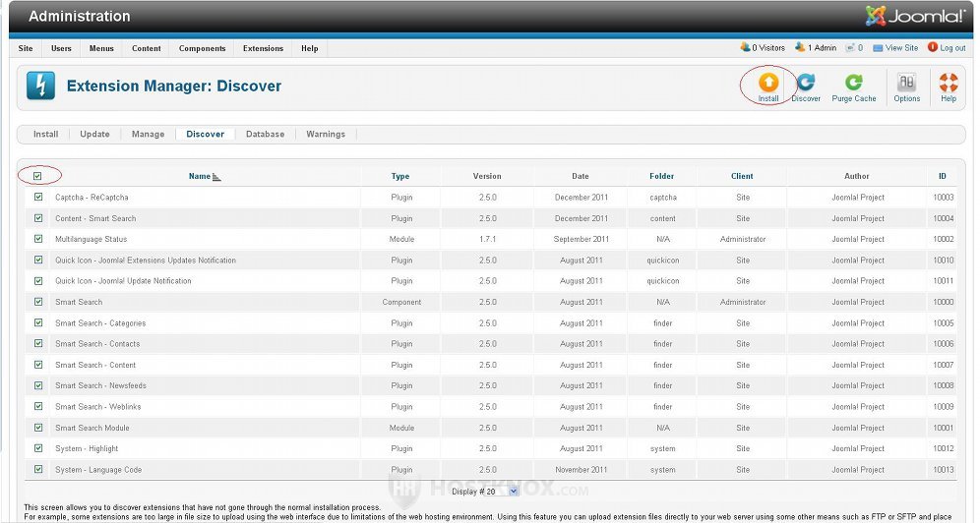Image resolution: width=980 pixels, height=523 pixels.
Task: Uncheck the Smart Search - Newsfeeds checkbox
Action: (x=38, y=385)
